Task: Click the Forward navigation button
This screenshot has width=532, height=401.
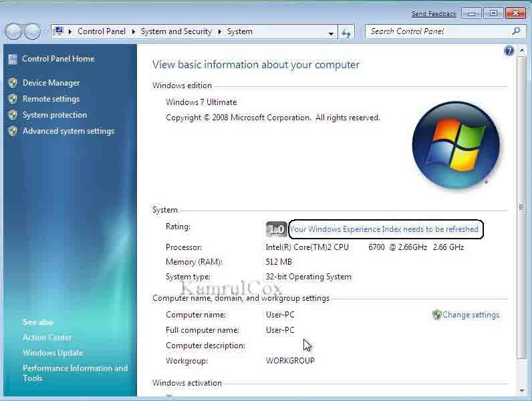Action: tap(33, 31)
